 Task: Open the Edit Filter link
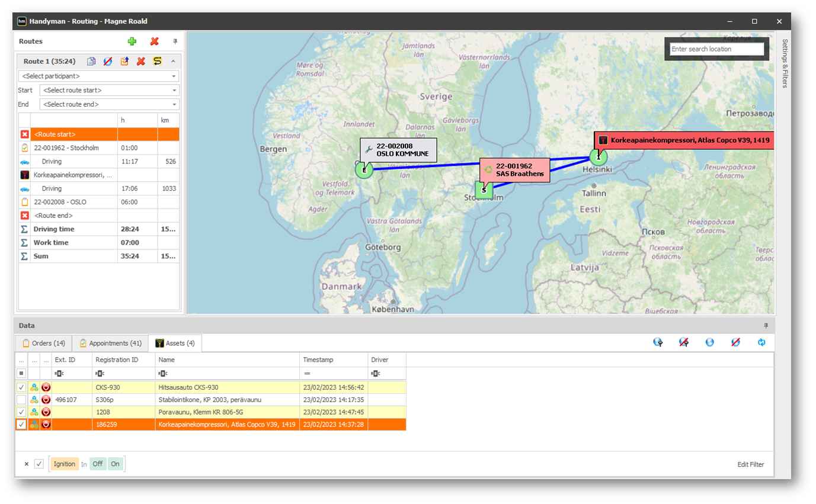point(751,464)
